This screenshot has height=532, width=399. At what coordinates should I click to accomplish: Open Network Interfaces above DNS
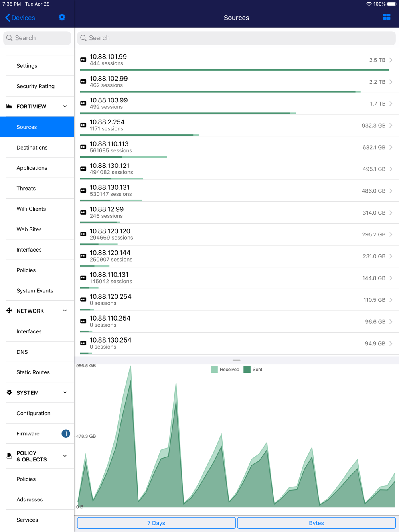pyautogui.click(x=37, y=331)
